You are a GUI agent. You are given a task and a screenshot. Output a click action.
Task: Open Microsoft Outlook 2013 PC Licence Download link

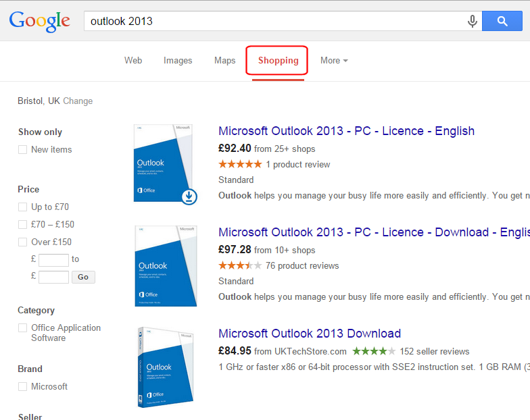pyautogui.click(x=374, y=232)
